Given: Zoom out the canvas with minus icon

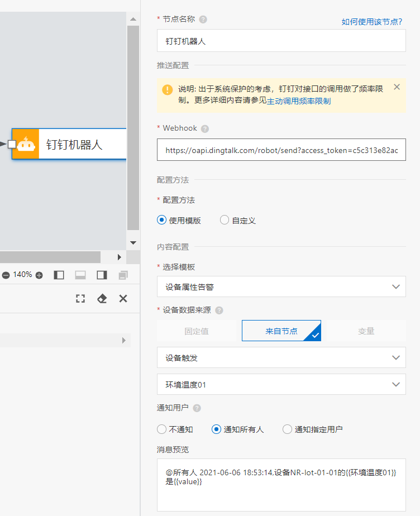Looking at the screenshot, I should click(6, 275).
